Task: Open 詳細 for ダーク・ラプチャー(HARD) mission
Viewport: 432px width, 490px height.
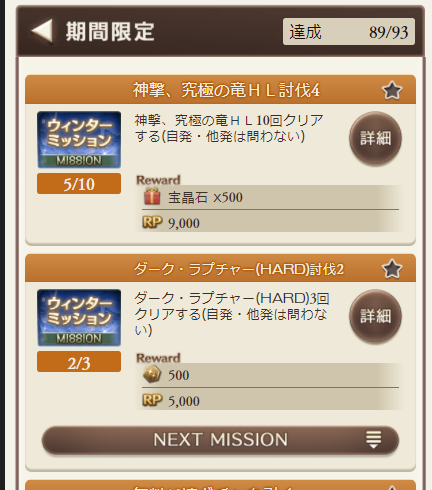Action: pos(375,316)
